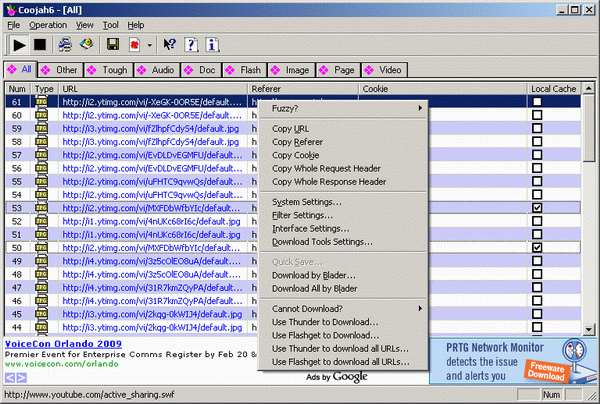Toggle Local Cache checkbox for row 56
Viewport: 600px width, 404px height.
click(x=537, y=168)
